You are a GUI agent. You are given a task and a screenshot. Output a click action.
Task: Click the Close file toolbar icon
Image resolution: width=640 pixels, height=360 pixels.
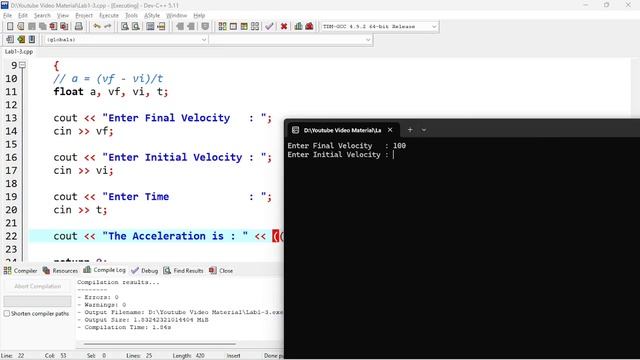53,26
